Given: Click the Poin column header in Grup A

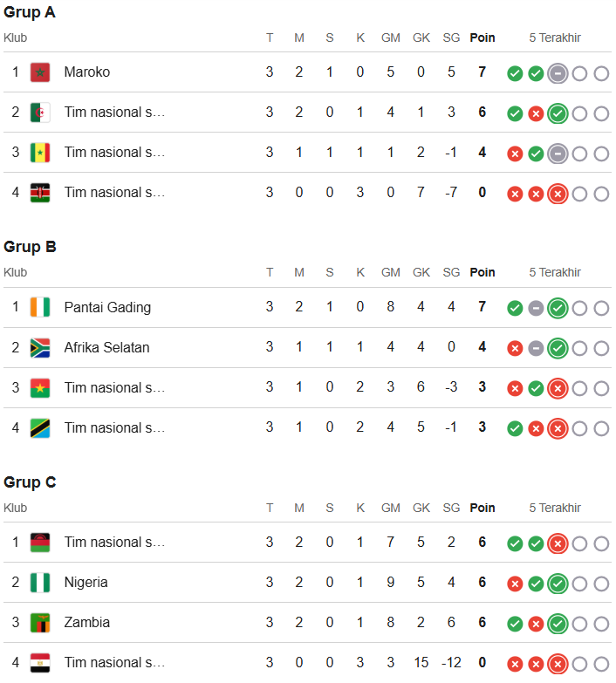Looking at the screenshot, I should pos(483,38).
